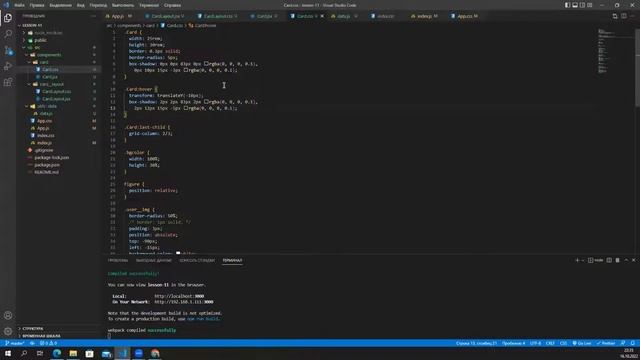Switch to the App.js editor tab

119,16
